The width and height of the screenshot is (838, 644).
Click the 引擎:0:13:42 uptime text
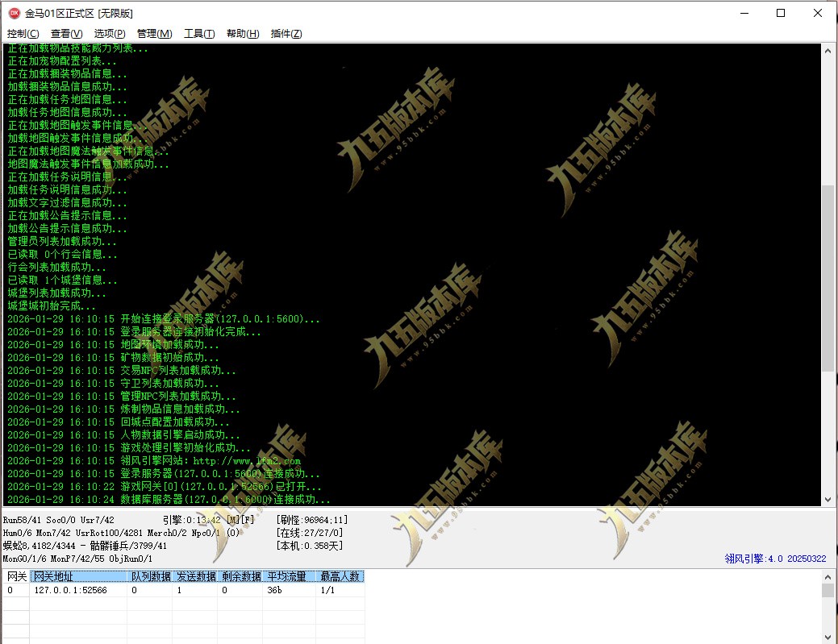point(192,520)
